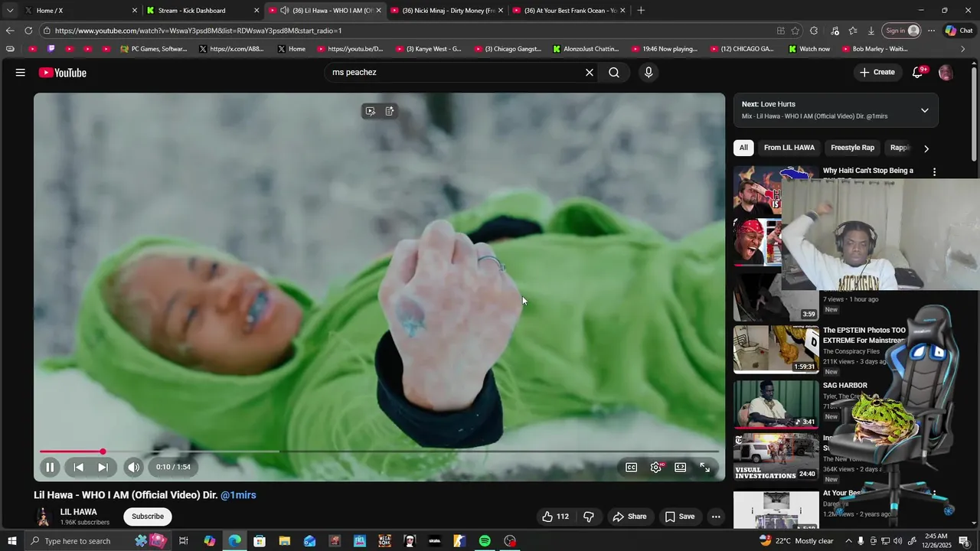Select the 'All' filter chip

click(743, 148)
